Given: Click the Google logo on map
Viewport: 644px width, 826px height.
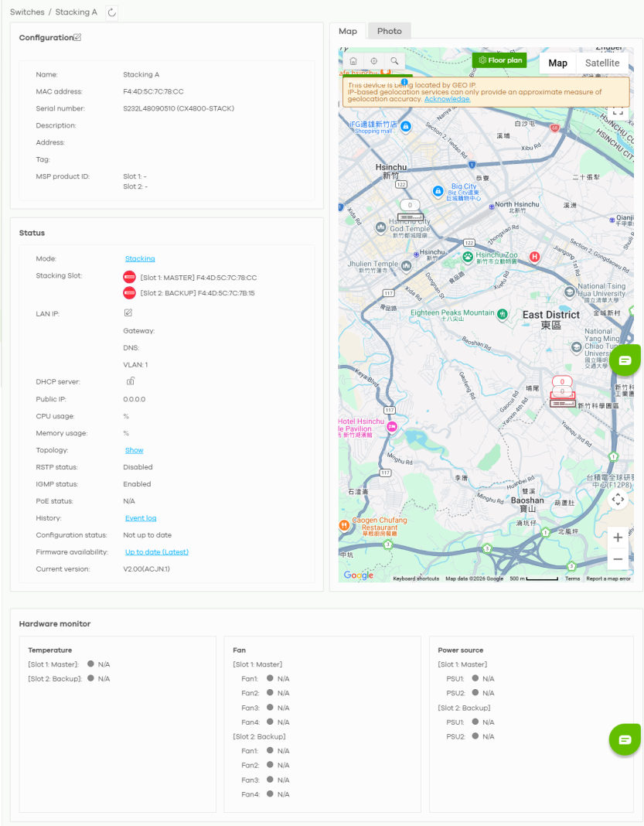Looking at the screenshot, I should (359, 575).
